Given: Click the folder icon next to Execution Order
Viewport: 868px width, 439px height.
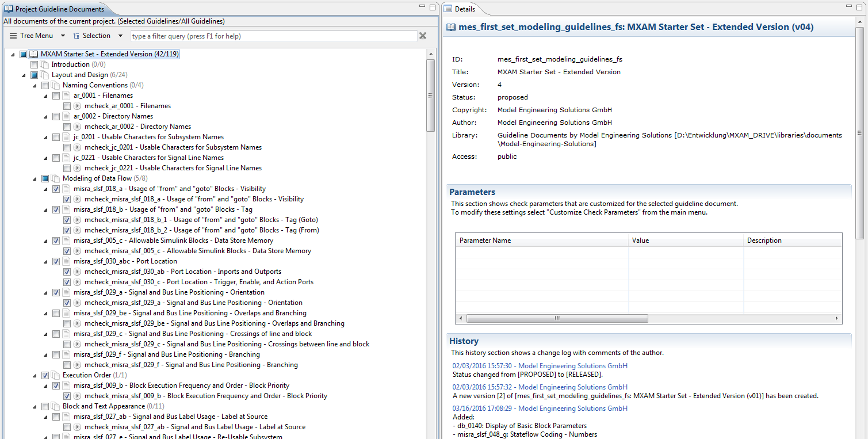Looking at the screenshot, I should coord(55,375).
